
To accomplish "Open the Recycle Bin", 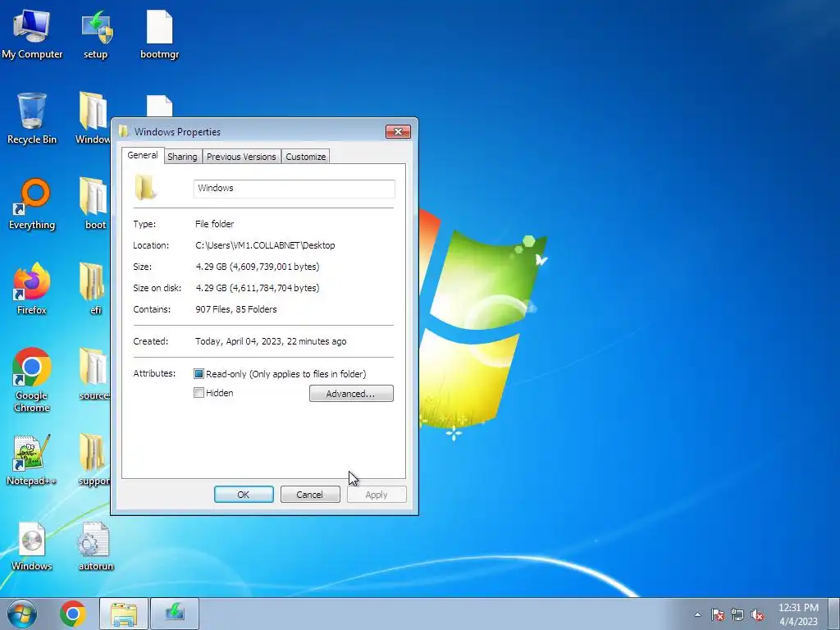I will click(x=32, y=119).
